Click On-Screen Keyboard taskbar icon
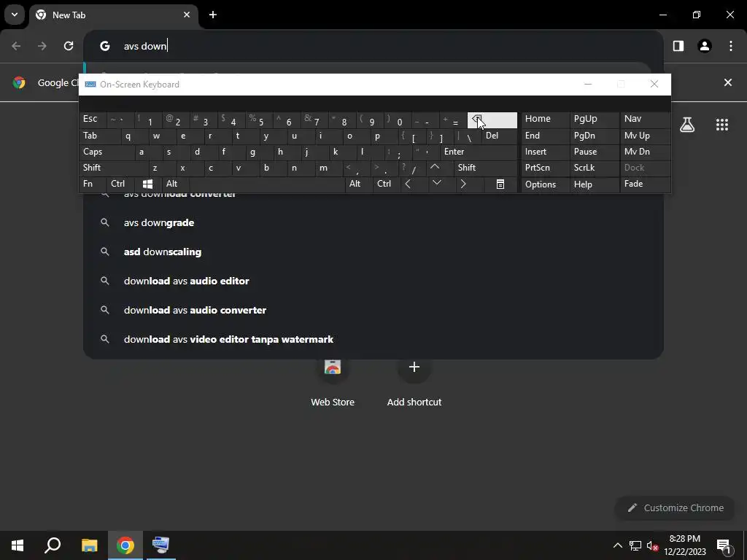This screenshot has width=747, height=560. click(160, 545)
